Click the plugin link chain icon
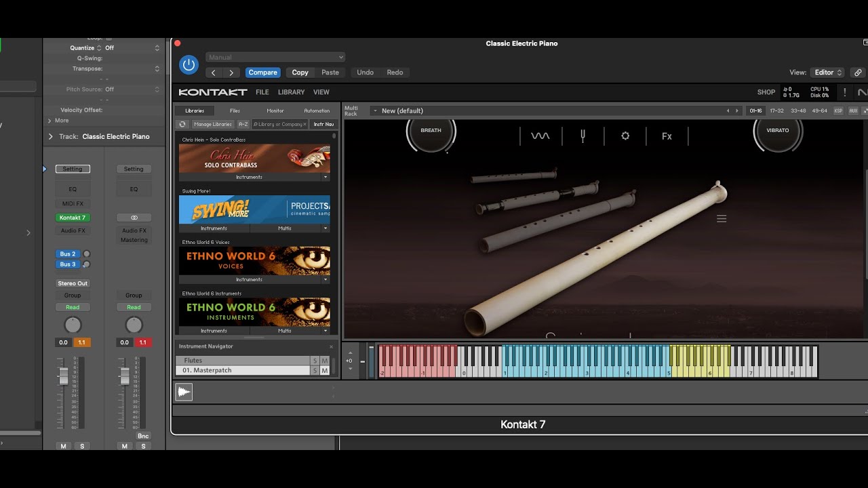The image size is (868, 488). coord(858,73)
